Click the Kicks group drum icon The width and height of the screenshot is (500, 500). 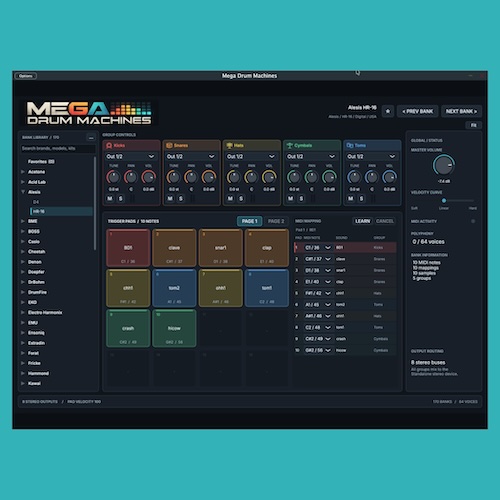point(109,146)
